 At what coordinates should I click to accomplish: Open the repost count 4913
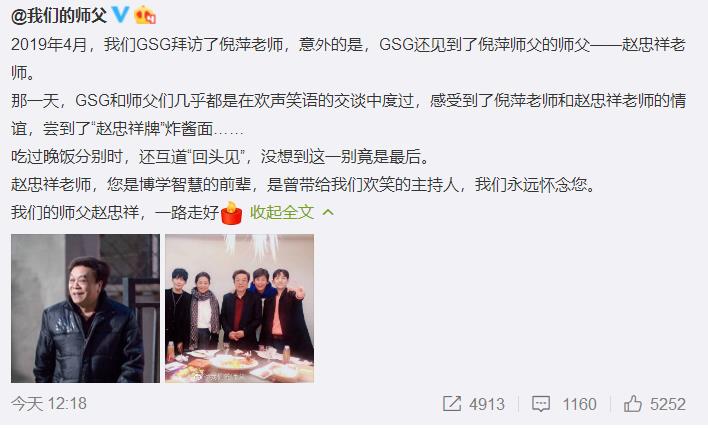click(486, 404)
